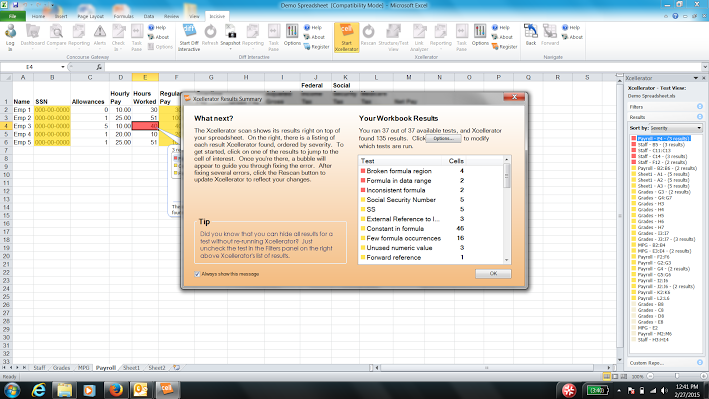Open the Diff Interactive Options icon
Screen dimensions: 709x399
point(292,35)
